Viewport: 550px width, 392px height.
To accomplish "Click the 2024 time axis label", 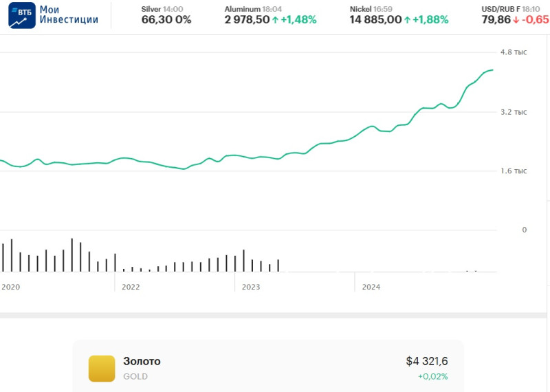I will click(371, 287).
